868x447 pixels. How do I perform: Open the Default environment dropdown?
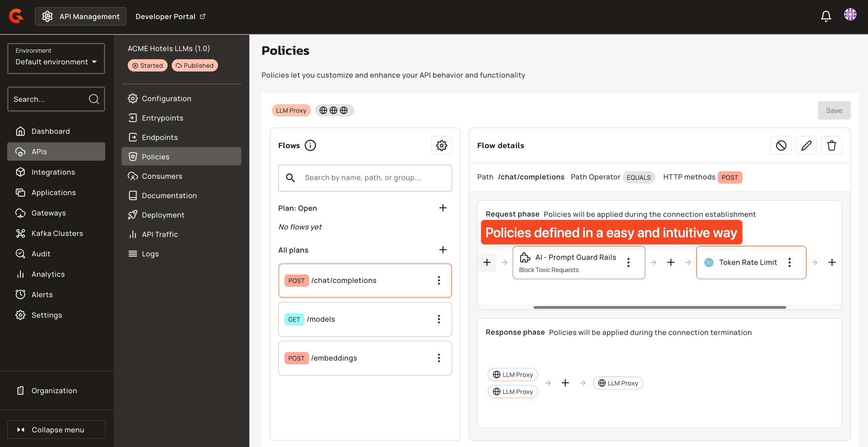(56, 62)
